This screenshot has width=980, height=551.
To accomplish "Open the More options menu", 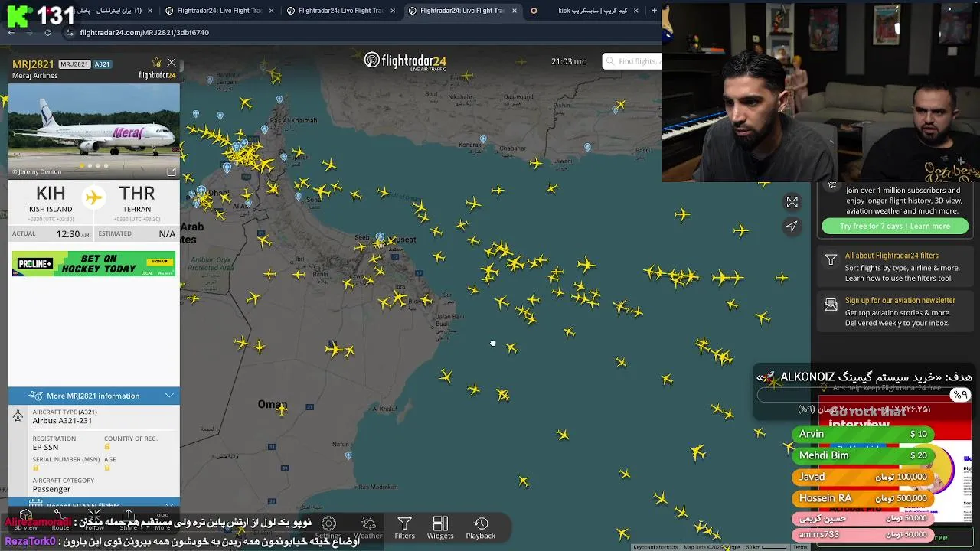I will pos(162,520).
